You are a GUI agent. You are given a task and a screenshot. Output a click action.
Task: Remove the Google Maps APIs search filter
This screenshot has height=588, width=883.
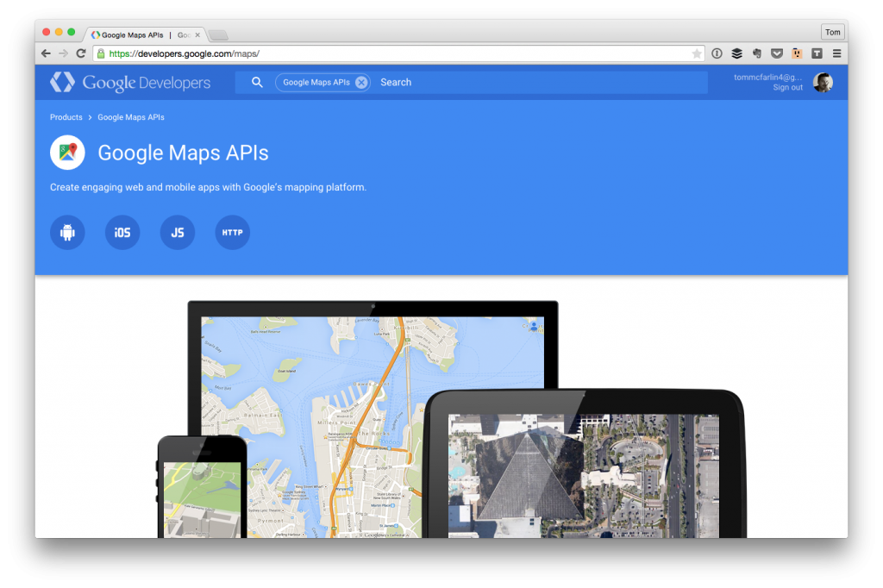361,82
